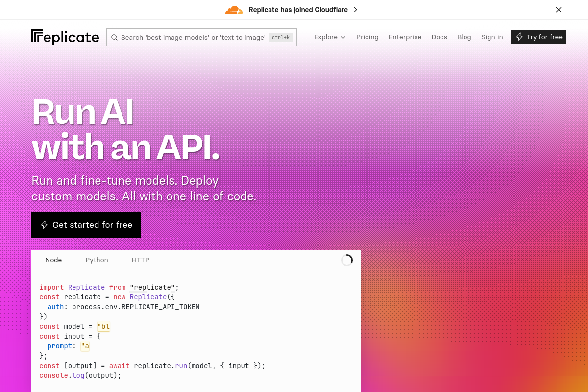Click the Cloudflare cloud icon in the banner
588x392 pixels.
[234, 9]
